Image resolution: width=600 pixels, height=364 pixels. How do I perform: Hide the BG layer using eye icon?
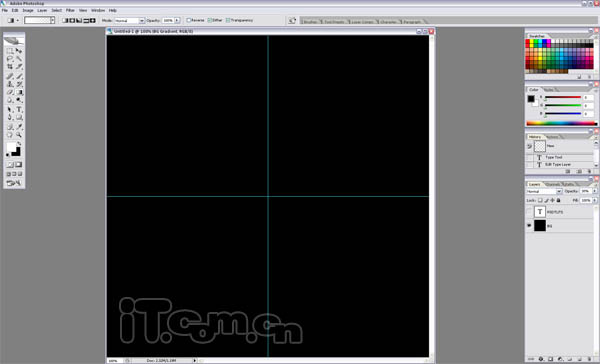coord(529,226)
